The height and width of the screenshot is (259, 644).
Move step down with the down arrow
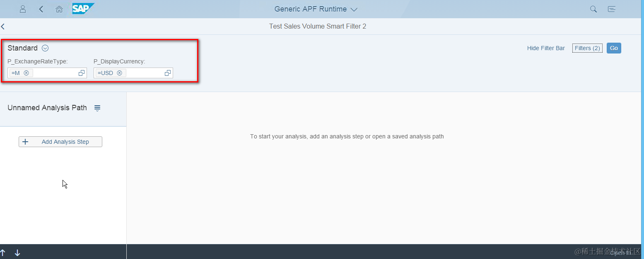pyautogui.click(x=17, y=253)
